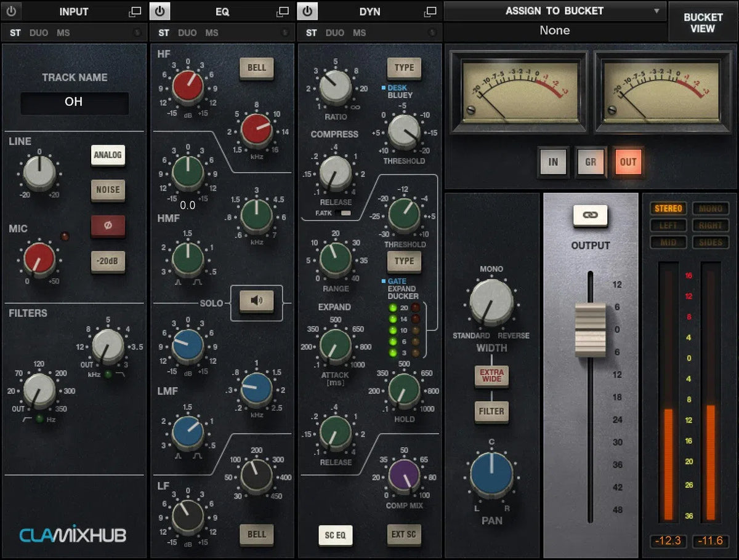The image size is (739, 560).
Task: Enable the EXT SC sidechain button
Action: (404, 535)
